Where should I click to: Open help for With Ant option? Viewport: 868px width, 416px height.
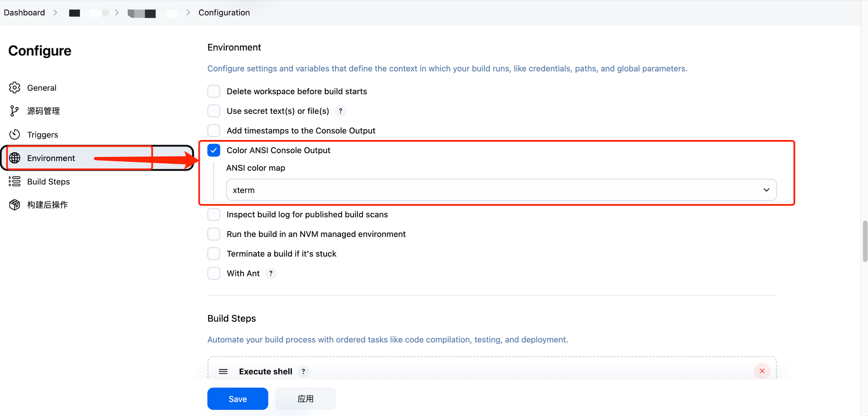click(x=271, y=273)
